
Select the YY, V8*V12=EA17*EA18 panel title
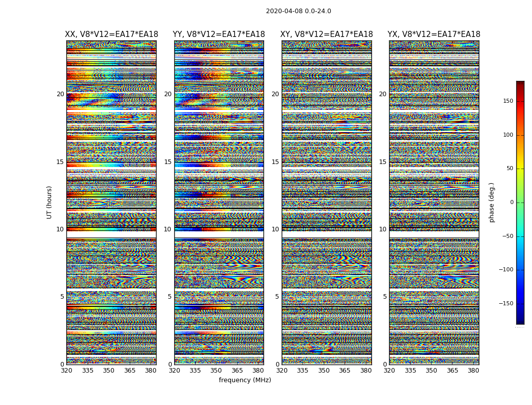coord(219,34)
